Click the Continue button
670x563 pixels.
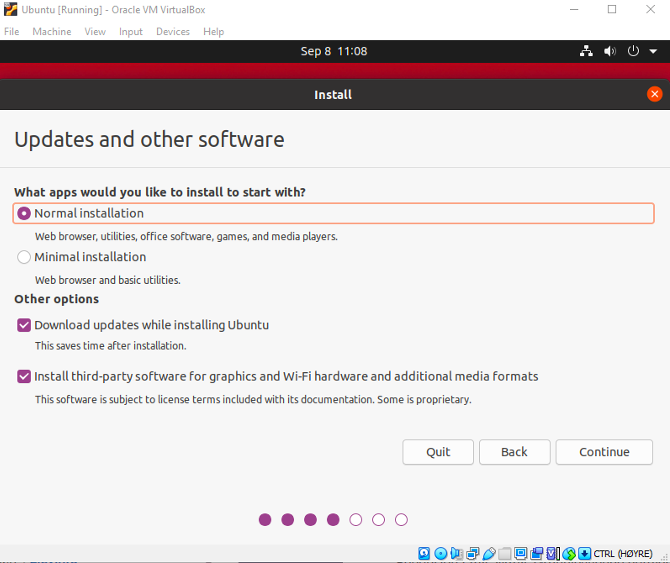click(x=604, y=452)
